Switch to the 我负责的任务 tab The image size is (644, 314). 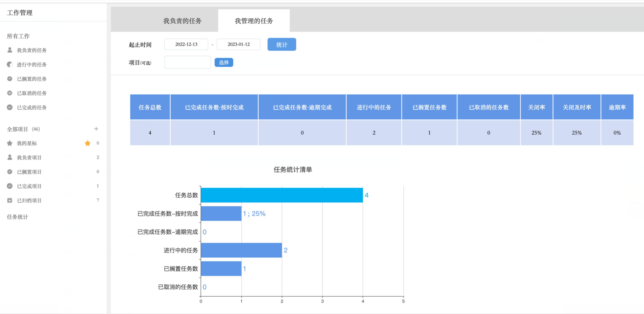(x=182, y=21)
